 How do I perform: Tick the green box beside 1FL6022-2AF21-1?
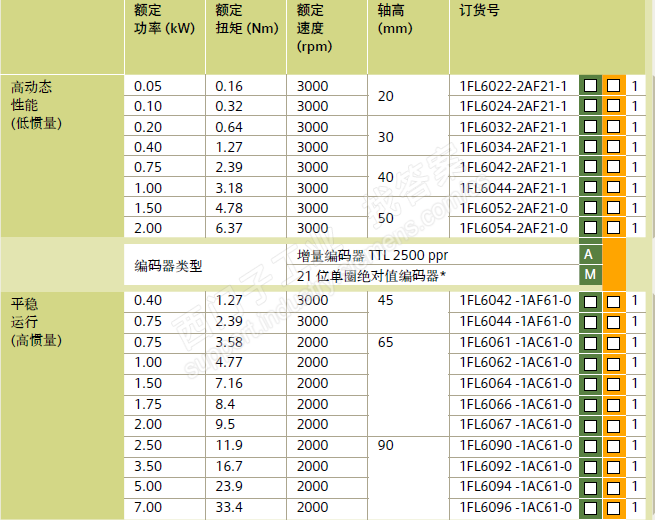point(590,86)
